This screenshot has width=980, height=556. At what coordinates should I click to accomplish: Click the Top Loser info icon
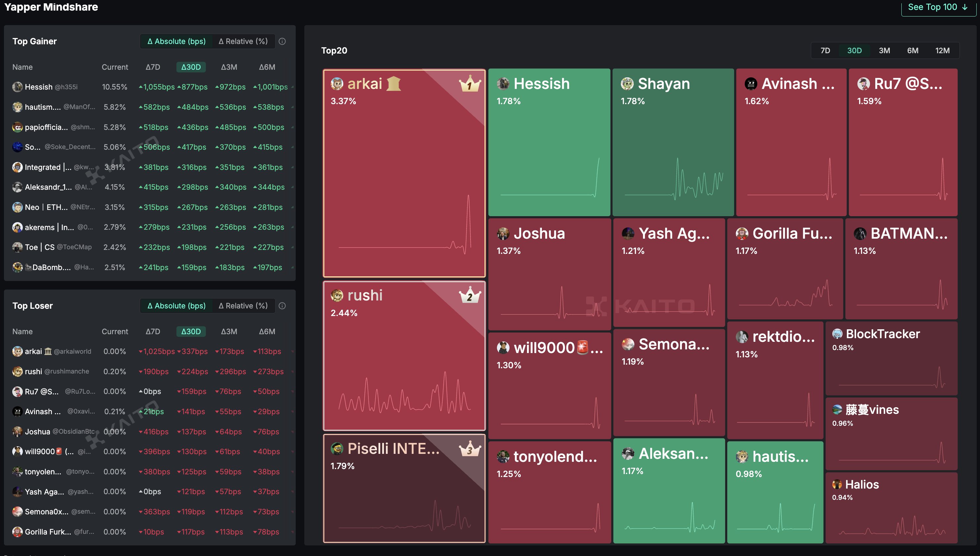(x=282, y=306)
